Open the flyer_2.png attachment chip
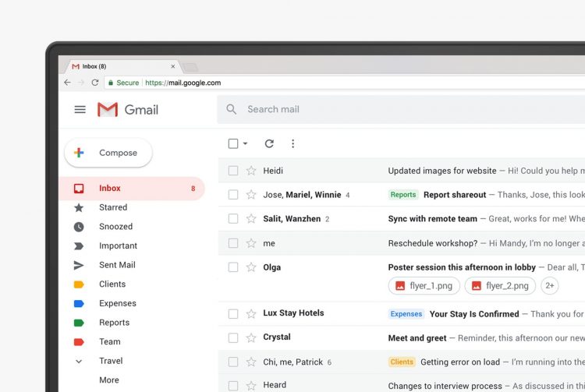Screen dimensions: 585x392 pos(500,286)
